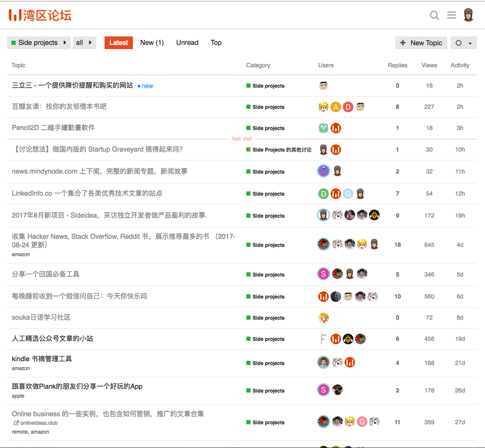Click the green 'D' avatar in LinkedInfo row

pyautogui.click(x=323, y=194)
